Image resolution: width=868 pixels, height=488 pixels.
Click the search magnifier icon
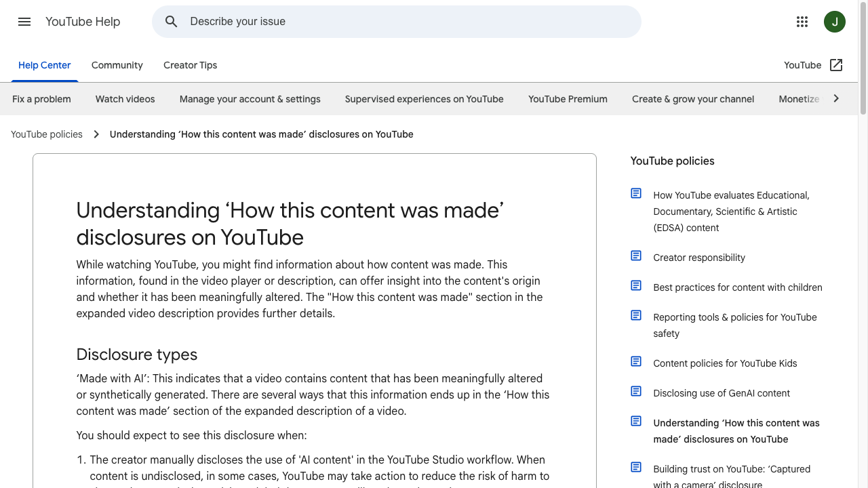[x=172, y=22]
